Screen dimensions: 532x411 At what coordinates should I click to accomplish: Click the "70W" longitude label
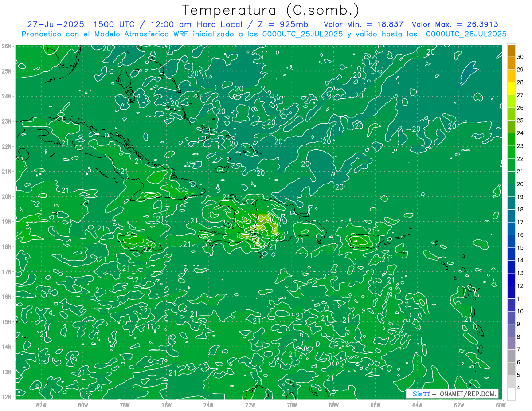point(292,405)
